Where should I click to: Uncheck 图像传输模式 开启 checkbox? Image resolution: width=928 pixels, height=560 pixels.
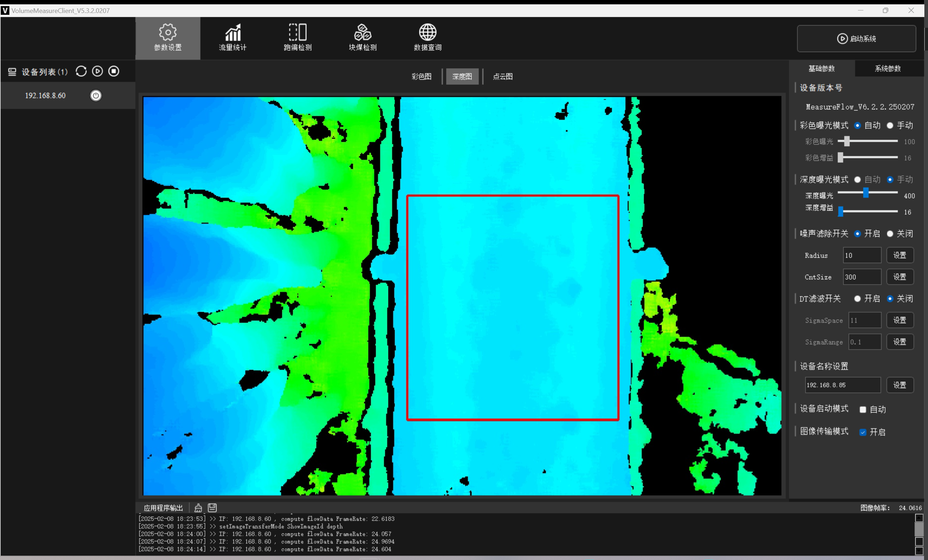coord(863,432)
